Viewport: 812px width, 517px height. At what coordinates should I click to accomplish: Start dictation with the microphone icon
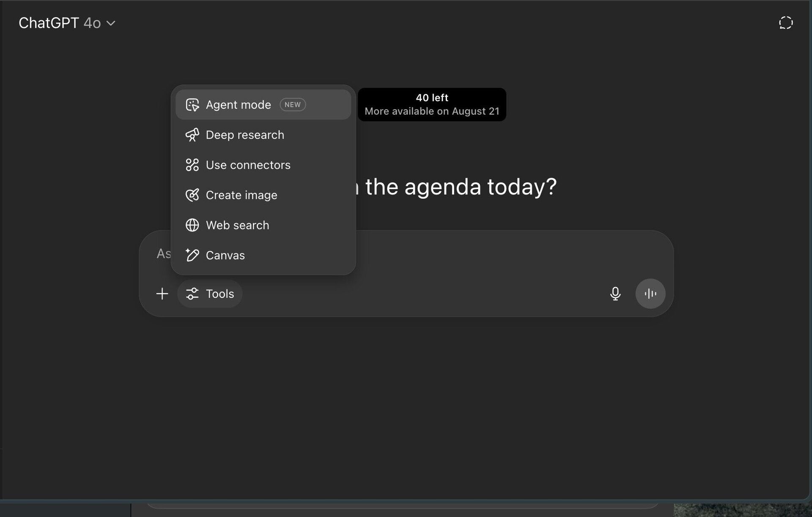click(x=615, y=294)
